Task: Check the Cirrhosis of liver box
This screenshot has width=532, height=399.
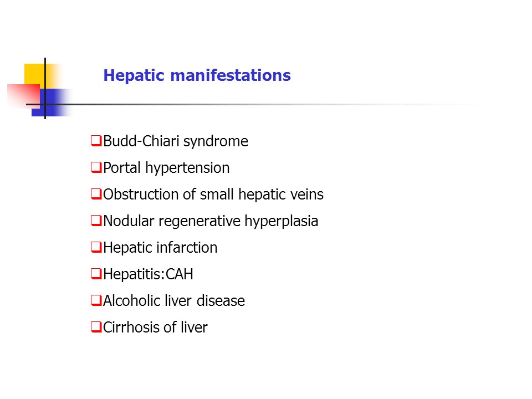Action: coord(96,327)
